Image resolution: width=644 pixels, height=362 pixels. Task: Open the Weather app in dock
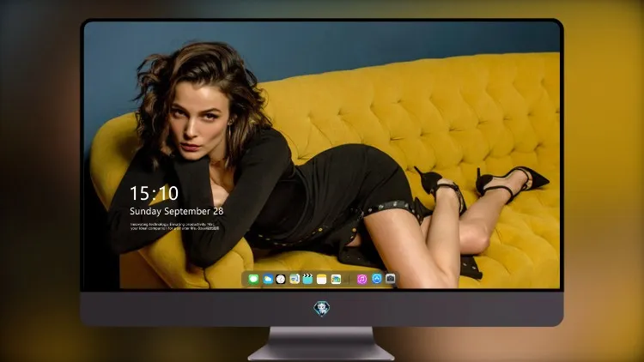click(x=268, y=279)
